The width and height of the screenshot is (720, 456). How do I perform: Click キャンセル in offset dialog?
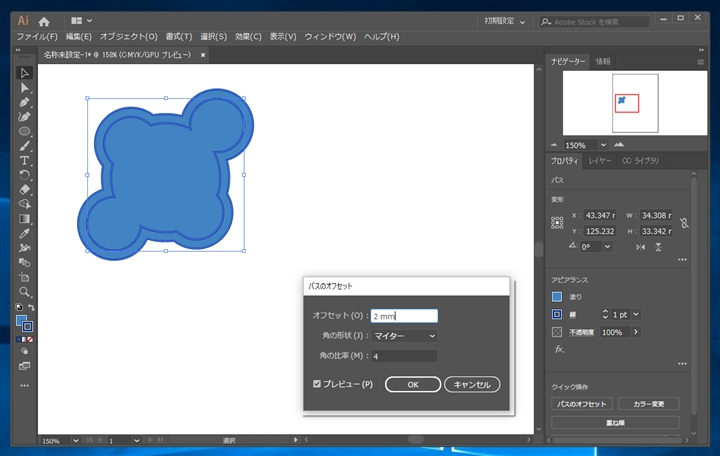(x=472, y=384)
